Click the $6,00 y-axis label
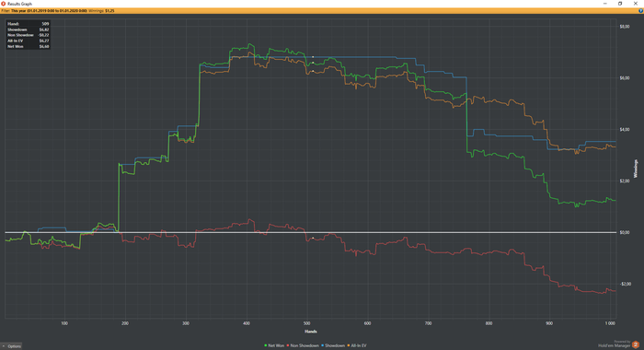 [625, 78]
